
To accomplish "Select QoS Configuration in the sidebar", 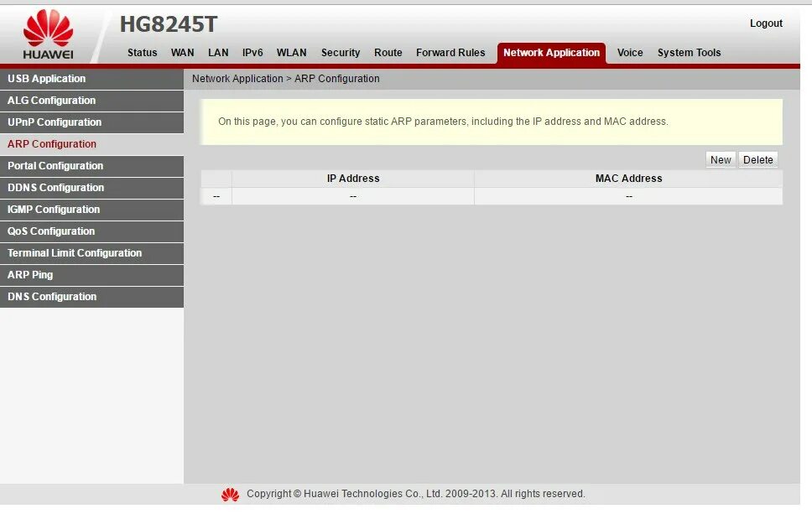I will point(91,231).
